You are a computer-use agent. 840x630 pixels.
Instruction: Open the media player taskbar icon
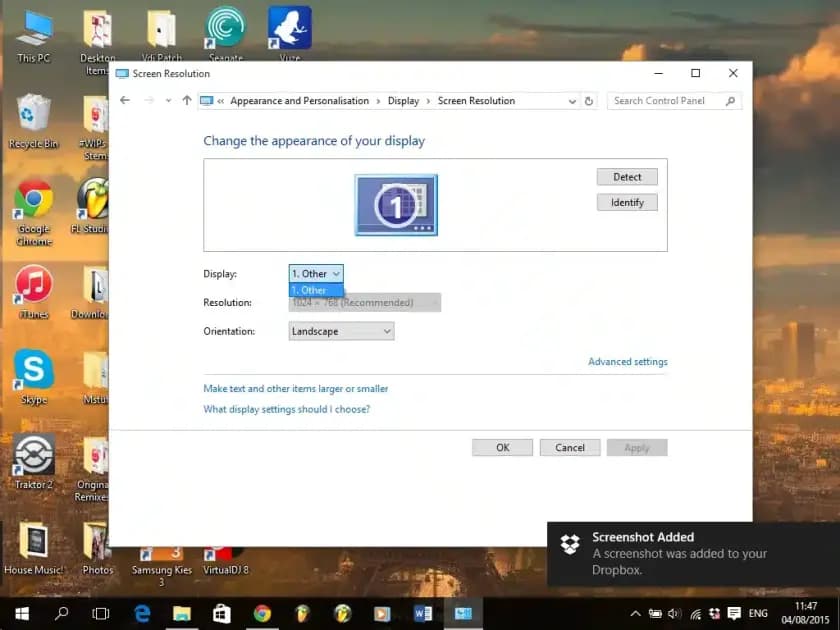pyautogui.click(x=382, y=613)
